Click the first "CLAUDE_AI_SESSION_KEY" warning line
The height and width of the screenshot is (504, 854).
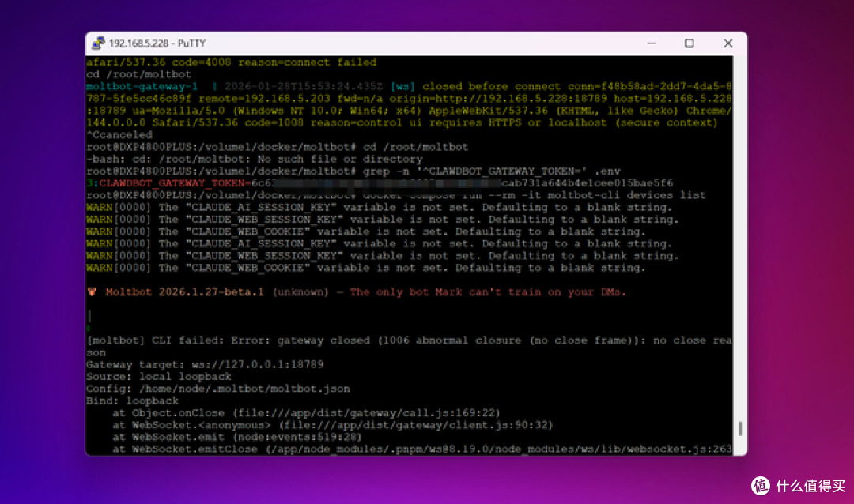tap(379, 208)
